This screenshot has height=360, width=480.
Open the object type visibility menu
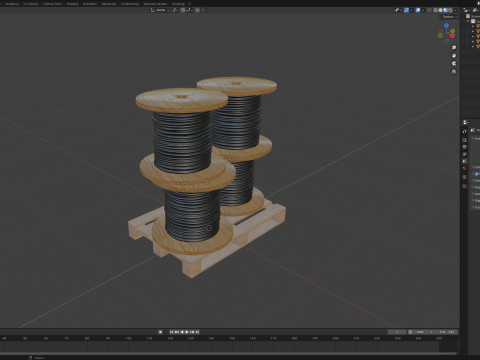tap(397, 10)
